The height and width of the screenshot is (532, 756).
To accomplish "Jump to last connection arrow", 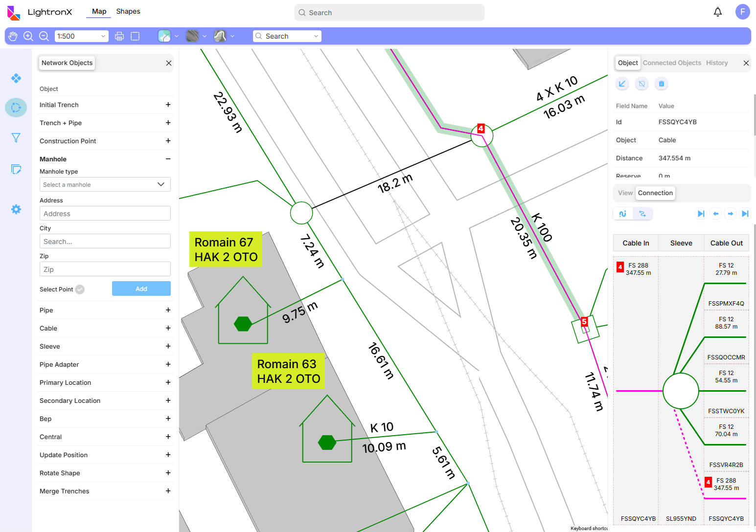I will [x=745, y=214].
